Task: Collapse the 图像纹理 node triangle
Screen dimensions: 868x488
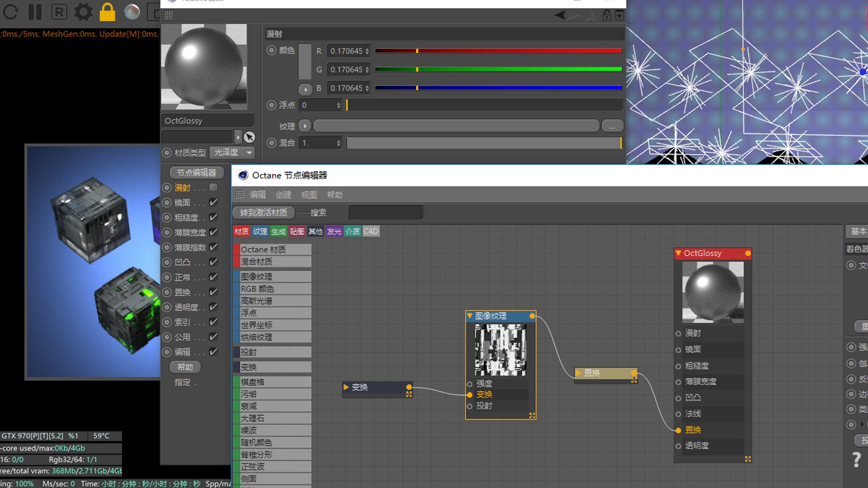Action: [x=470, y=316]
